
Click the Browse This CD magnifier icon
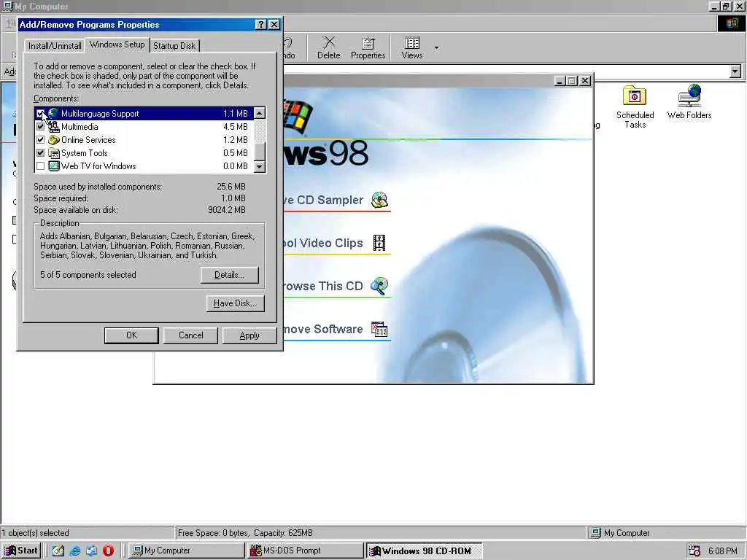pyautogui.click(x=379, y=286)
